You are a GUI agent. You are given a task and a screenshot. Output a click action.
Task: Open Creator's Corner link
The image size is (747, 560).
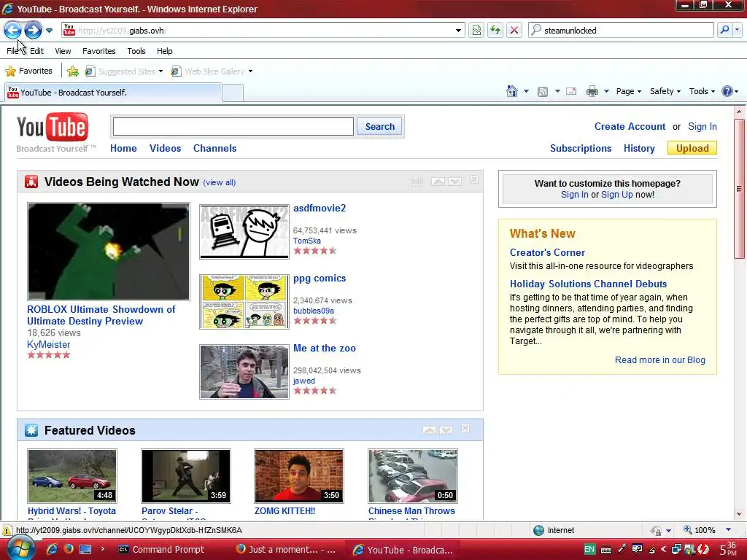547,253
